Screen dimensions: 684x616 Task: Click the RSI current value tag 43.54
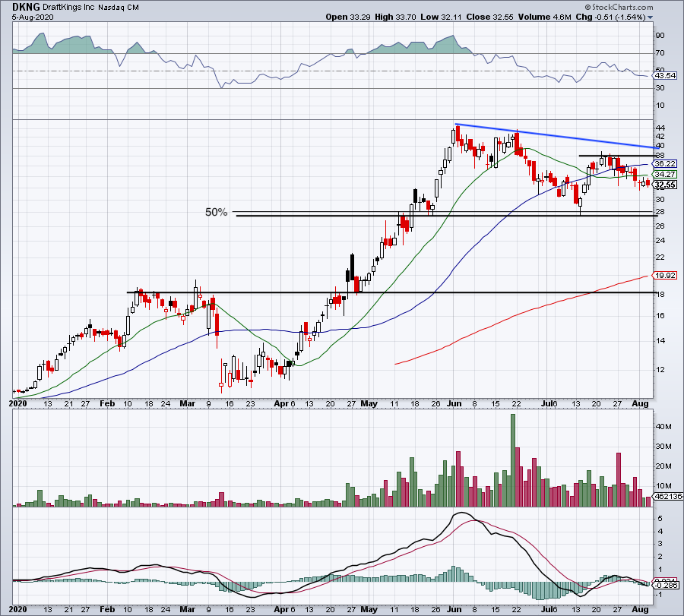[665, 75]
